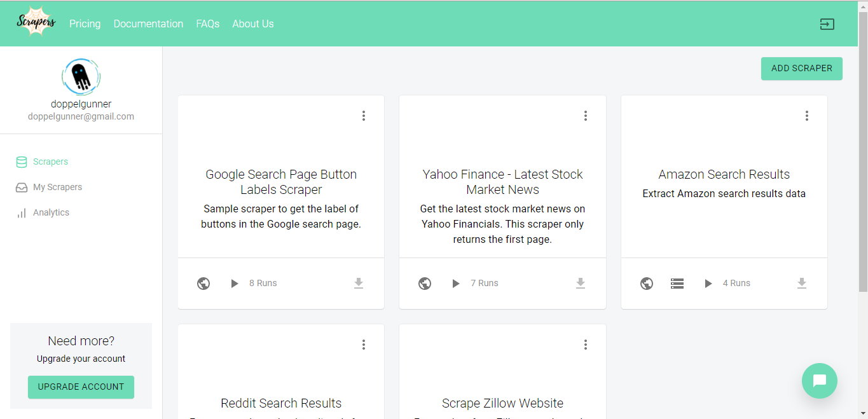The width and height of the screenshot is (868, 419).
Task: Open the Pricing page
Action: 85,24
